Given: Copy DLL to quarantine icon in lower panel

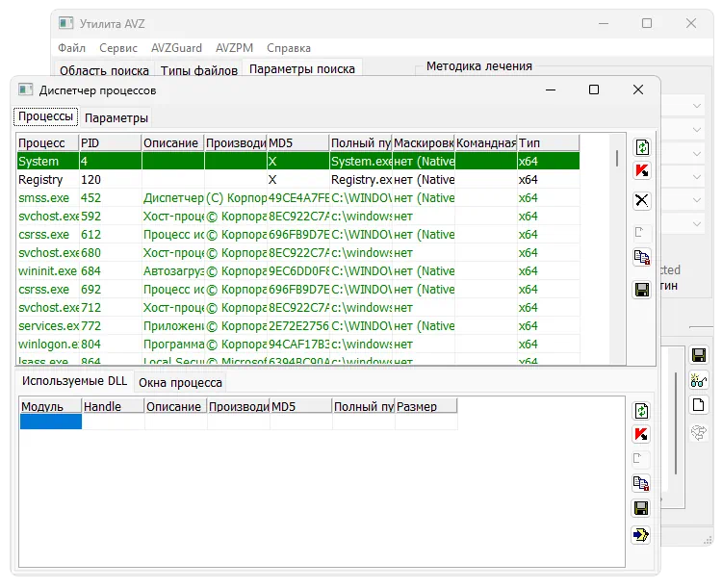Looking at the screenshot, I should point(641,483).
